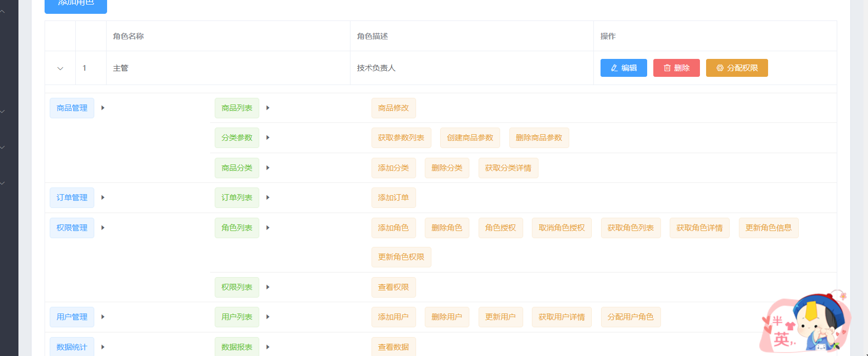This screenshot has width=868, height=356.
Task: Select the 删除分类 tag
Action: [x=447, y=168]
